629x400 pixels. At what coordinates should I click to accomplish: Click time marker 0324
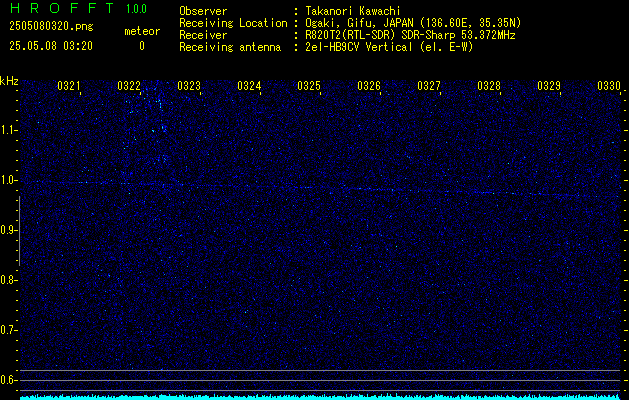point(249,86)
